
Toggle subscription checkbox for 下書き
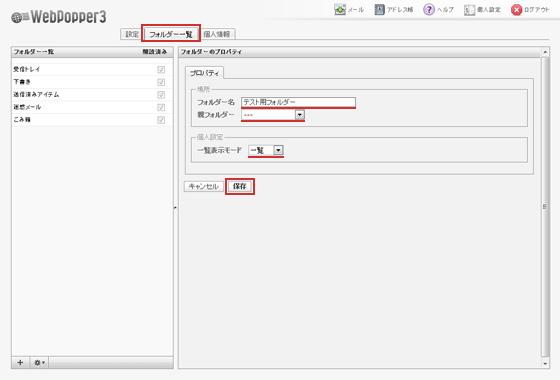[161, 82]
